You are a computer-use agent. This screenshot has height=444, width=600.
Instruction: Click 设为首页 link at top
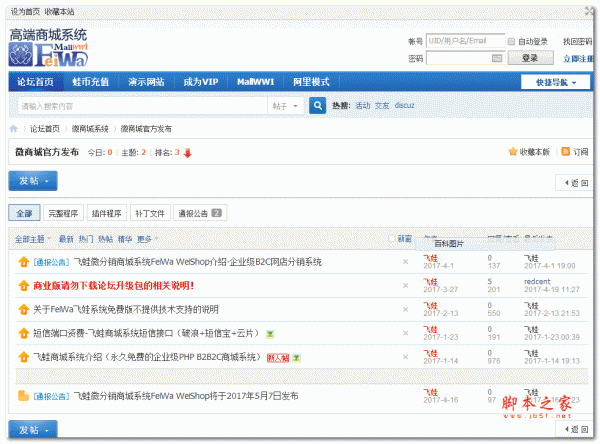[25, 11]
